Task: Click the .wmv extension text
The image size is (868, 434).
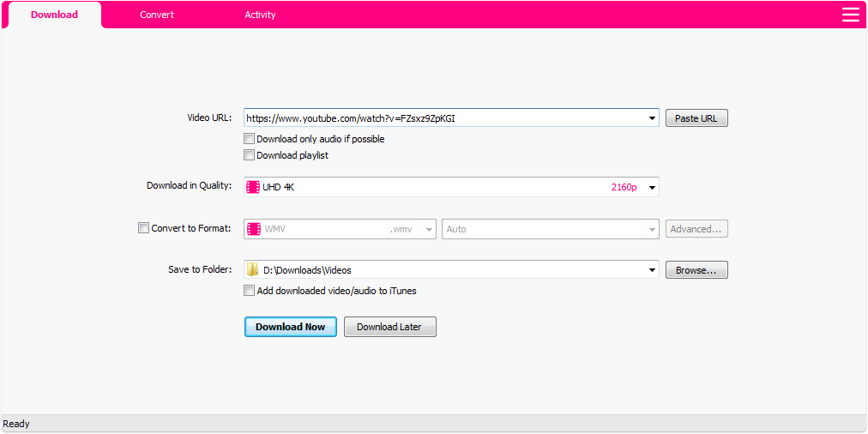Action: [401, 229]
